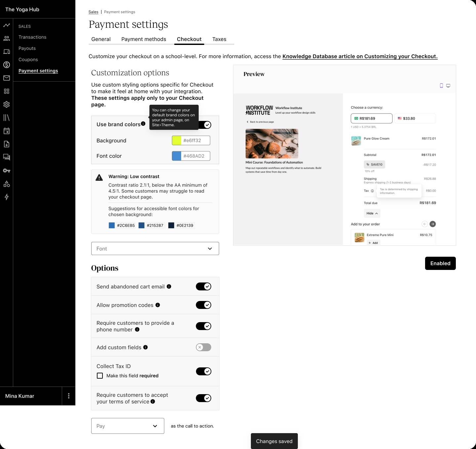This screenshot has height=449, width=476.
Task: Go to the Taxes tab
Action: (219, 39)
